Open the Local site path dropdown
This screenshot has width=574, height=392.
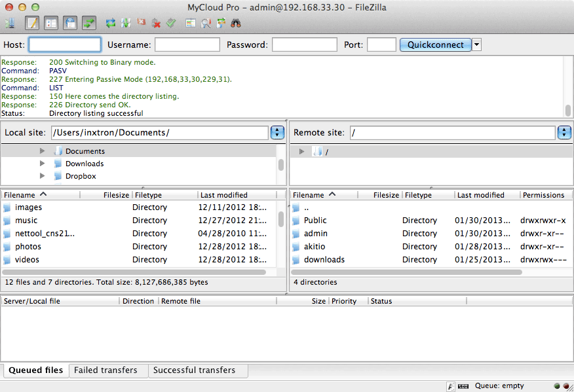pos(277,133)
